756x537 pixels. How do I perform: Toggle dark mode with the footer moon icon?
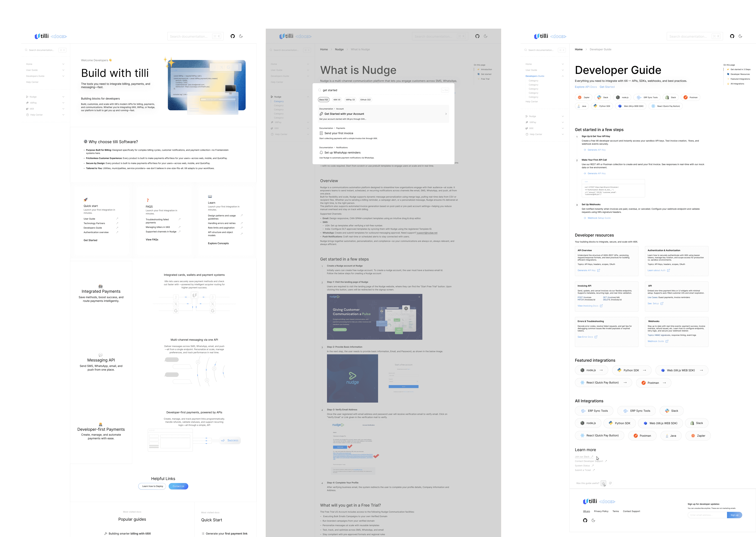click(x=593, y=521)
